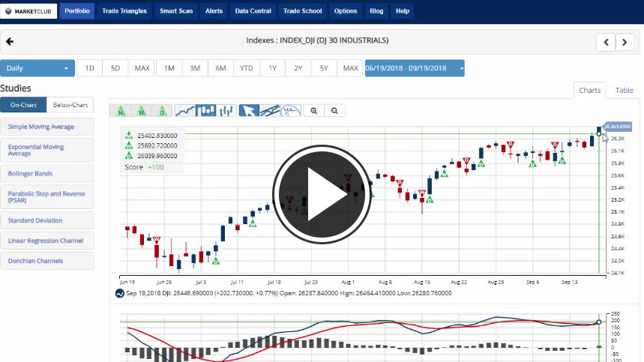Add the Bollinger Bands study
The height and width of the screenshot is (362, 644).
click(x=47, y=173)
